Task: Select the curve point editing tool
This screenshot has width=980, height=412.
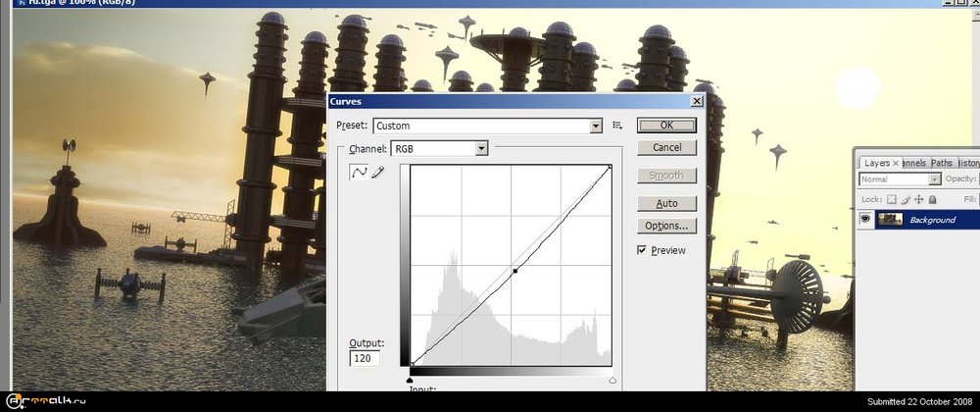Action: click(360, 172)
